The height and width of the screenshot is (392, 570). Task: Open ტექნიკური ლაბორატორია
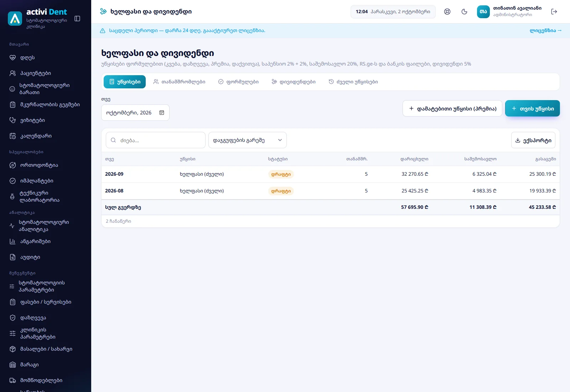point(46,196)
